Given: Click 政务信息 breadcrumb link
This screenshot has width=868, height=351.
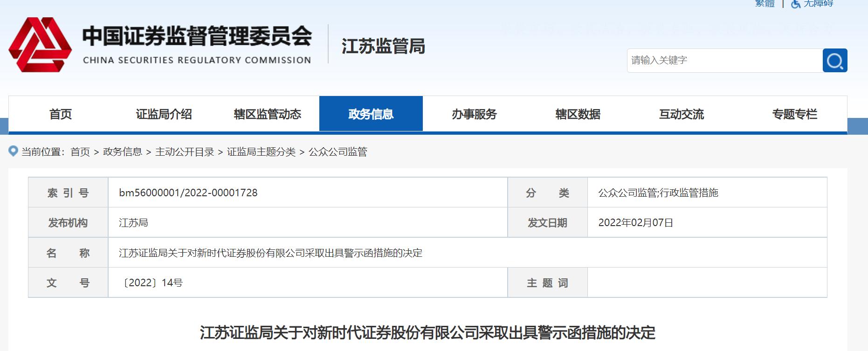Looking at the screenshot, I should click(x=122, y=152).
